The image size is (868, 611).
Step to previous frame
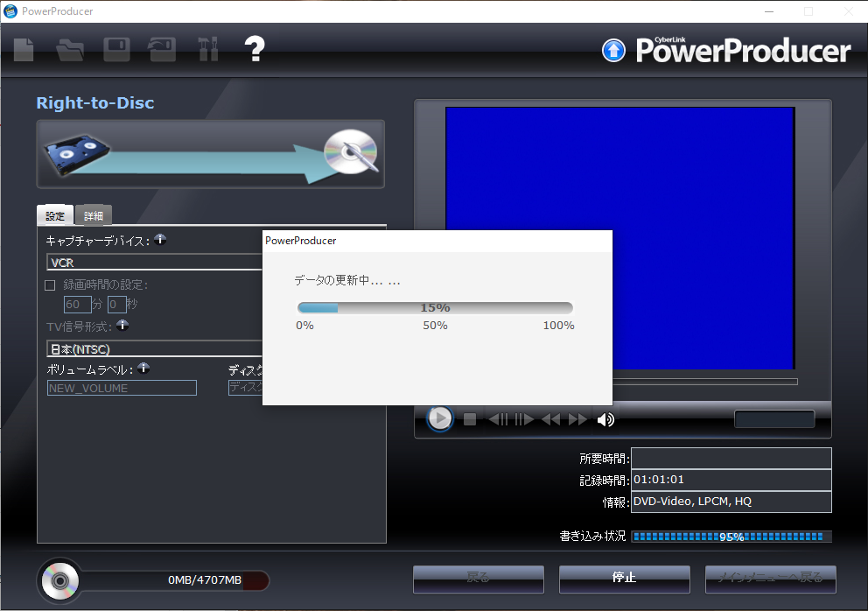click(x=498, y=419)
